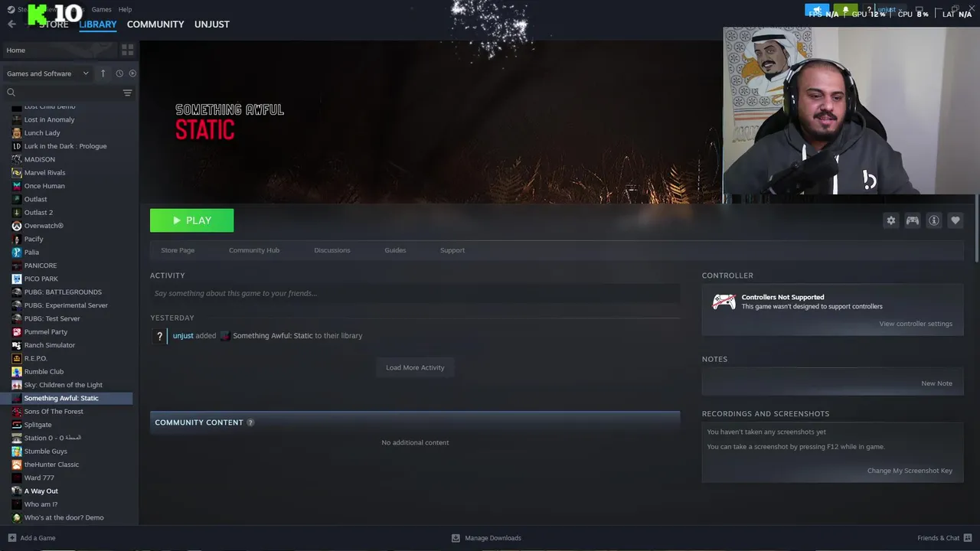Select PUBG: BATTLEGROUNDS game icon
Screen dimensions: 980x551
[17, 292]
